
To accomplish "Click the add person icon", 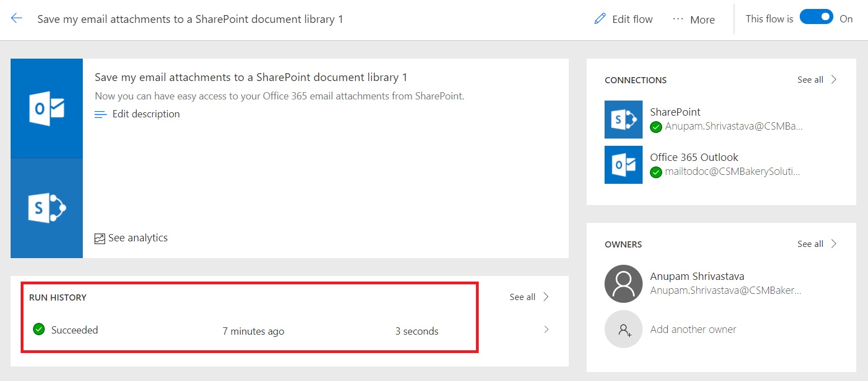I will click(x=624, y=329).
